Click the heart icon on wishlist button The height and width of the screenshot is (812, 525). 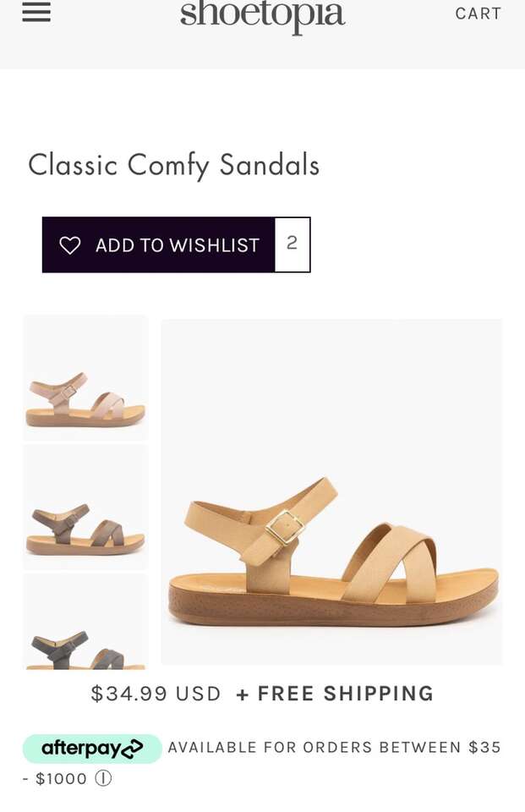[x=70, y=245]
